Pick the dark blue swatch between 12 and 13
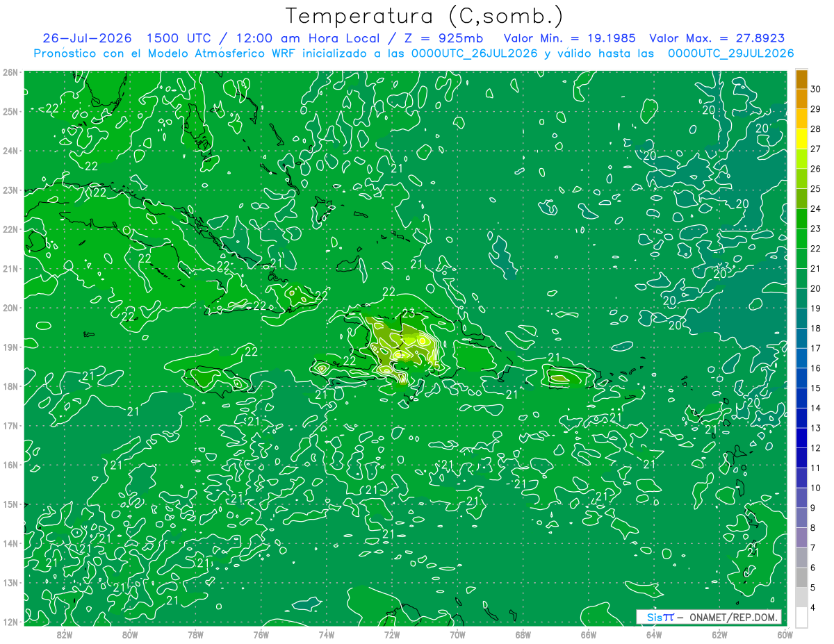Image resolution: width=834 pixels, height=644 pixels. [801, 438]
